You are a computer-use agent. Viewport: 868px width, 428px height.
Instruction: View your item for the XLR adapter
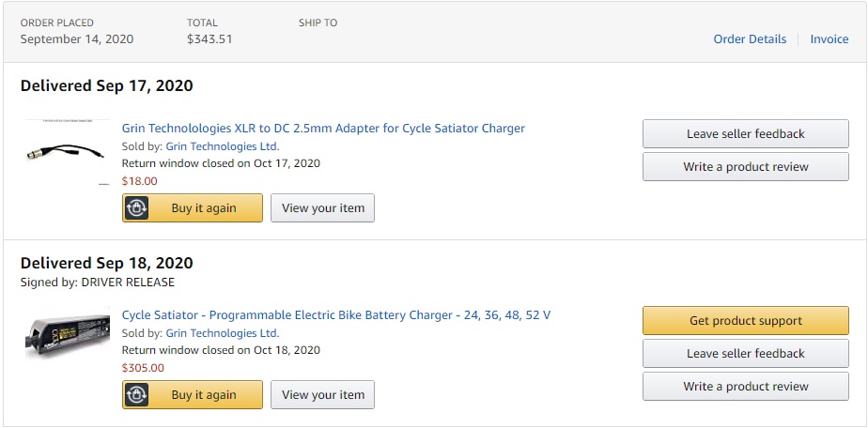pos(323,208)
